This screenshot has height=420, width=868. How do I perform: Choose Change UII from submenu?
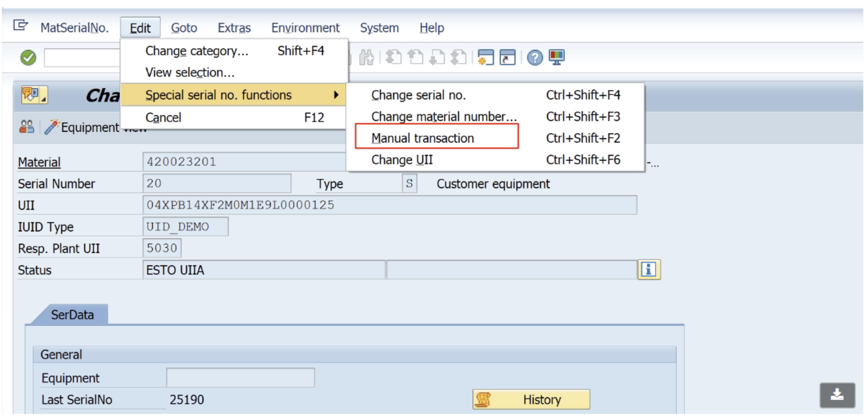402,160
